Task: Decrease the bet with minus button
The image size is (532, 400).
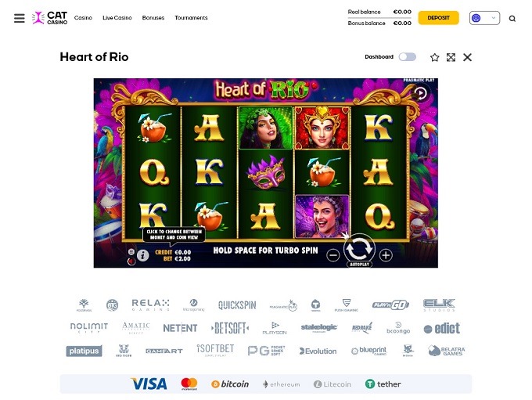Action: coord(333,255)
